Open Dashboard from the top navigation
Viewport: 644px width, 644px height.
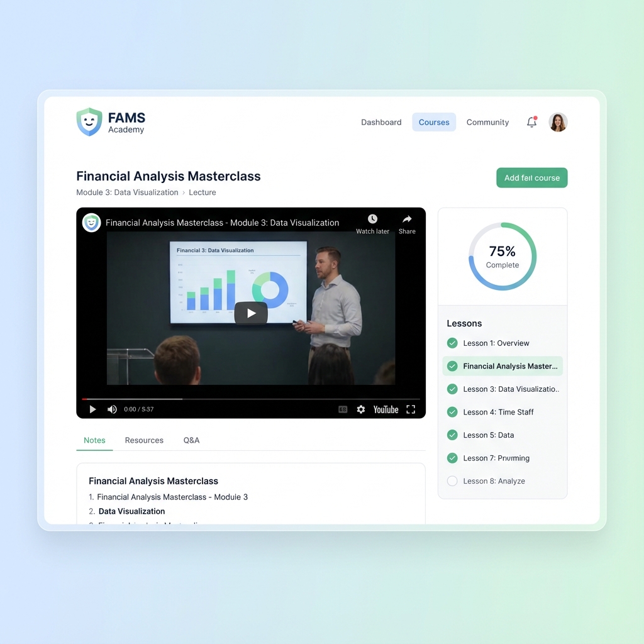click(381, 123)
